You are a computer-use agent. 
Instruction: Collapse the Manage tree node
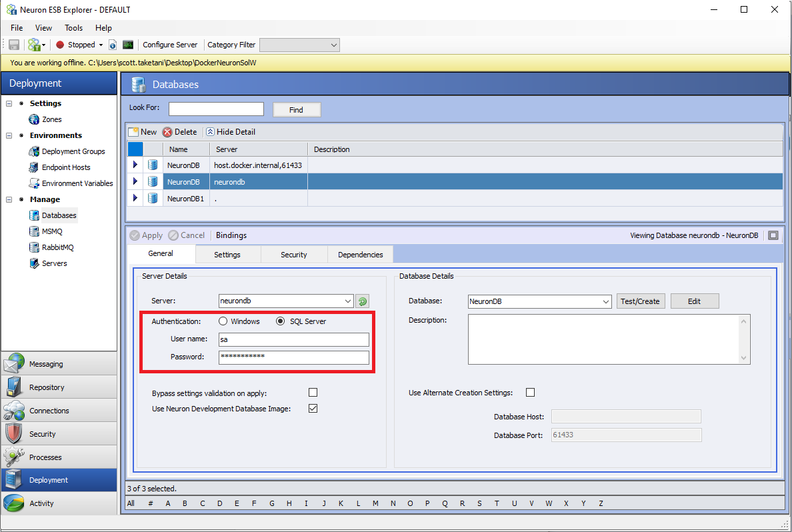click(9, 199)
